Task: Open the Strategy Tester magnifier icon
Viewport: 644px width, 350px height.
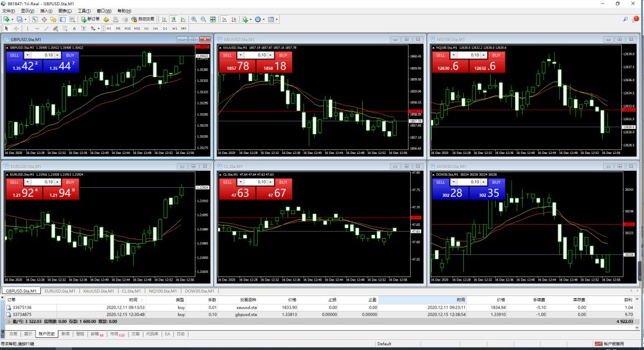Action: pos(72,19)
